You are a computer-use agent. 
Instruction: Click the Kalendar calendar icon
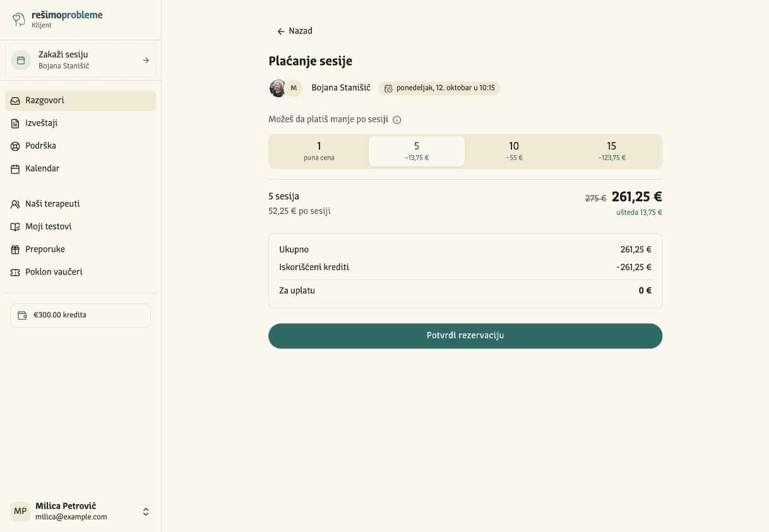pos(15,168)
